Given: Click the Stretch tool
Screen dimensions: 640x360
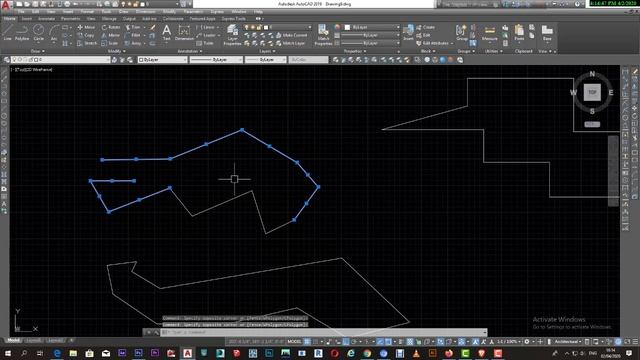Looking at the screenshot, I should (x=87, y=43).
